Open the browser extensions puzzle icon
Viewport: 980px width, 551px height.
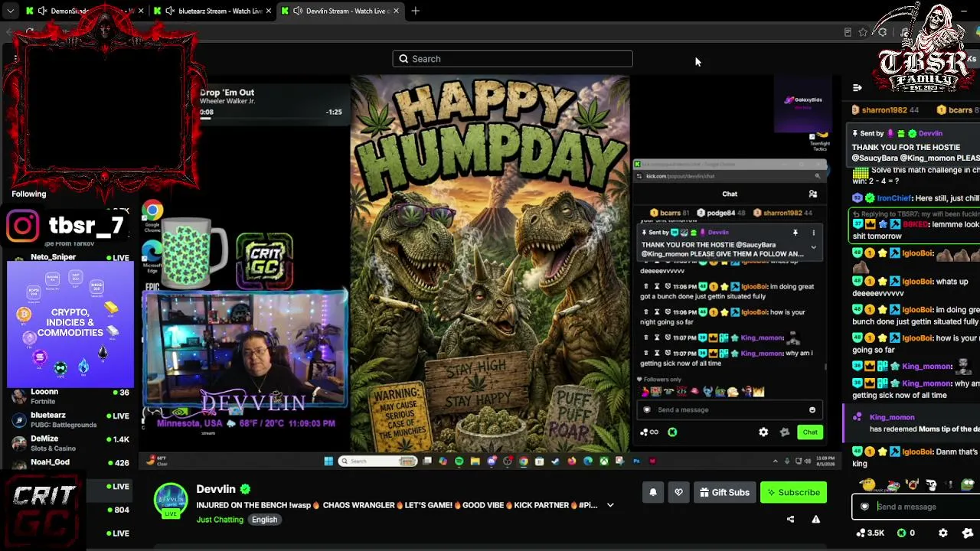click(882, 32)
